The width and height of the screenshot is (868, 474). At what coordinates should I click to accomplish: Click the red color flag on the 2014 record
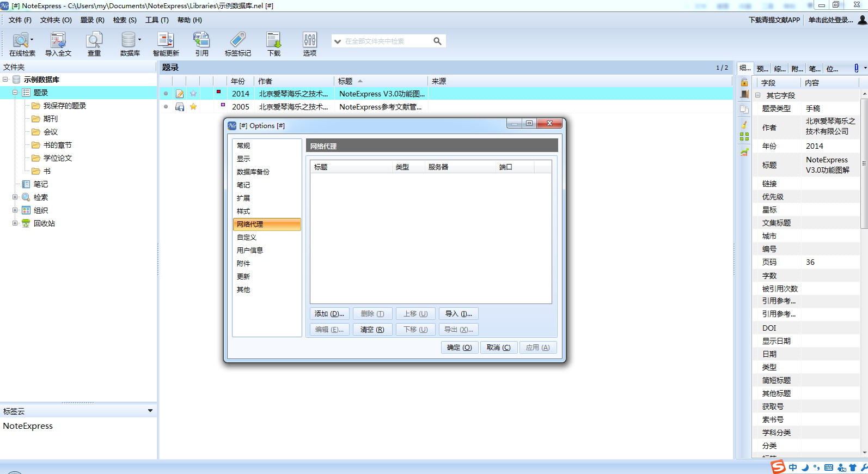pos(218,92)
